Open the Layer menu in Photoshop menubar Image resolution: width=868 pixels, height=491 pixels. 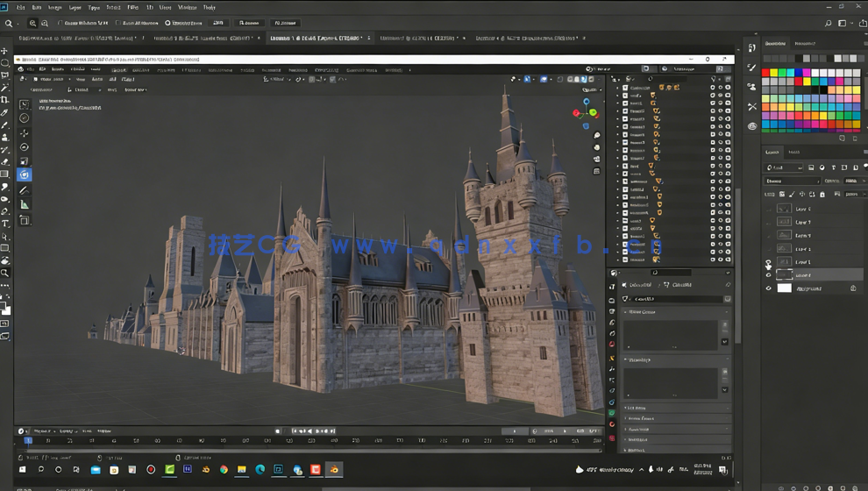75,8
